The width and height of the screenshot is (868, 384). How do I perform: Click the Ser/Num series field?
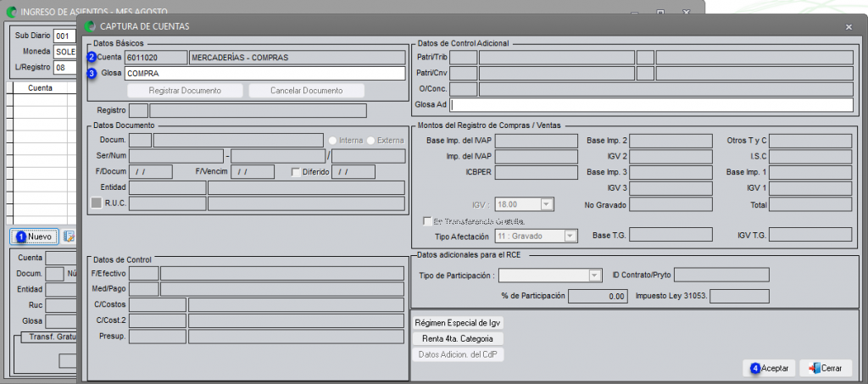(x=176, y=156)
